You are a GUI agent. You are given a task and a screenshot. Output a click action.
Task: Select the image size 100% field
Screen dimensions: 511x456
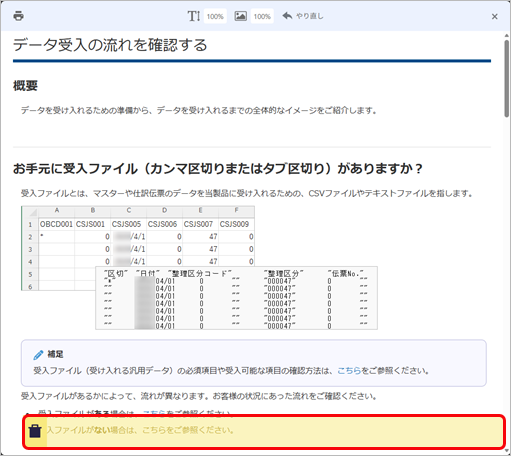coord(262,16)
